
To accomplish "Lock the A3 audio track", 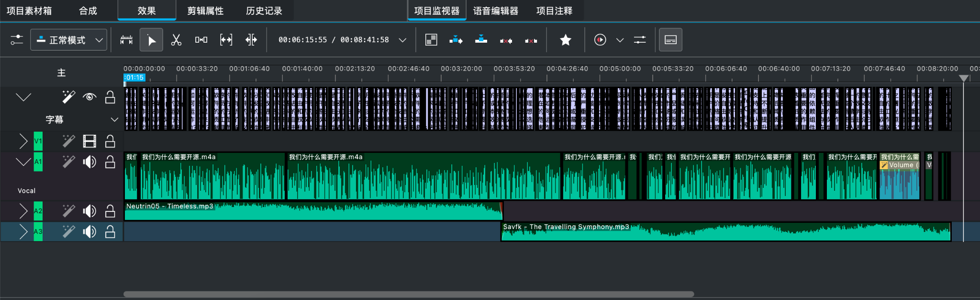I will [110, 232].
